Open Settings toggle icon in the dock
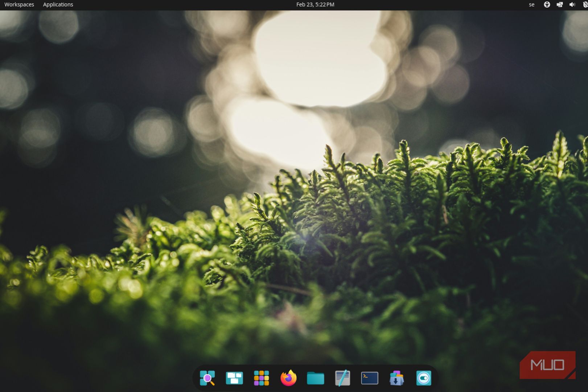This screenshot has width=588, height=392. coord(423,378)
